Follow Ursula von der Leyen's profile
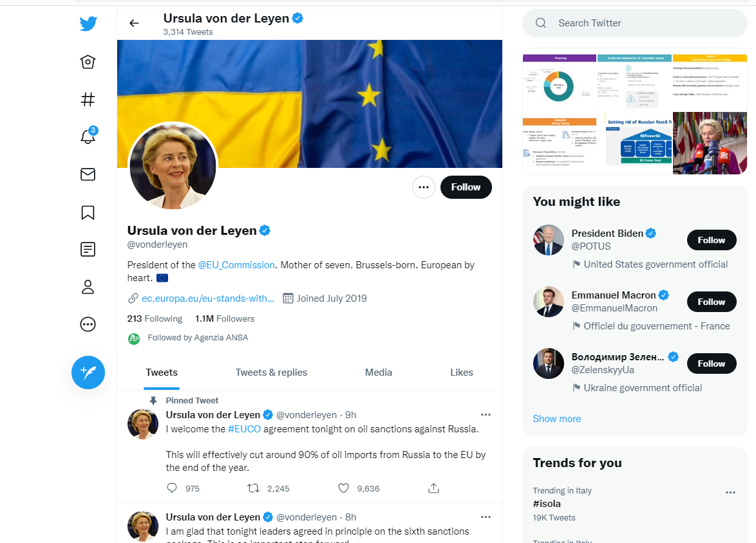This screenshot has height=543, width=756. pos(466,187)
